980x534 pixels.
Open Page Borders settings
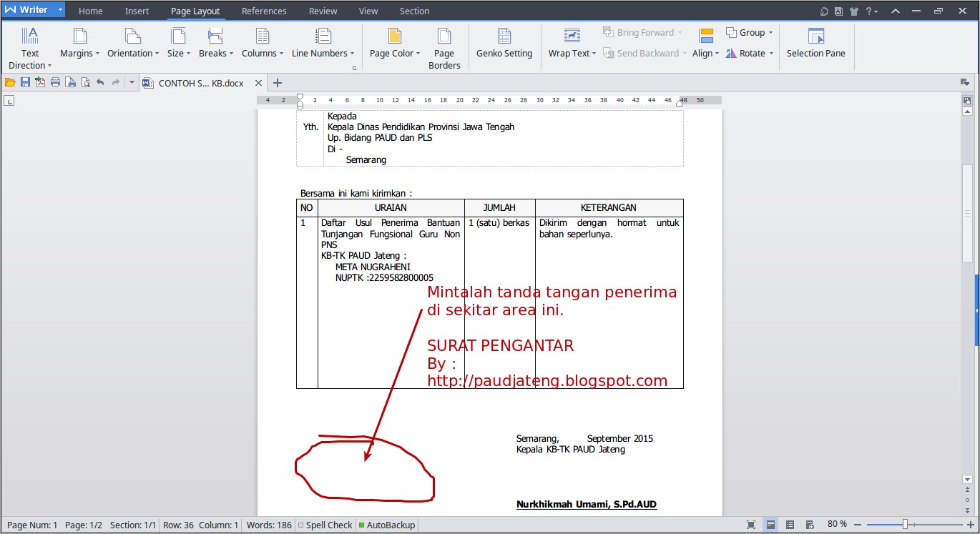[444, 48]
